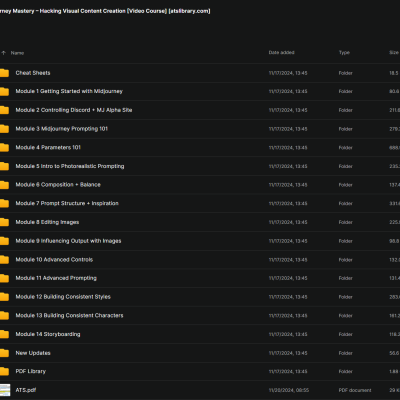Select Module 14 Storyboarding

pyautogui.click(x=48, y=334)
